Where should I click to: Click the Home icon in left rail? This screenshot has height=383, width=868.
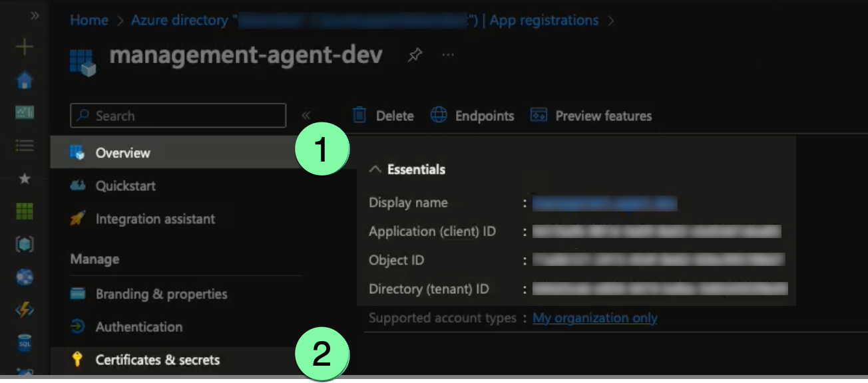click(x=24, y=80)
